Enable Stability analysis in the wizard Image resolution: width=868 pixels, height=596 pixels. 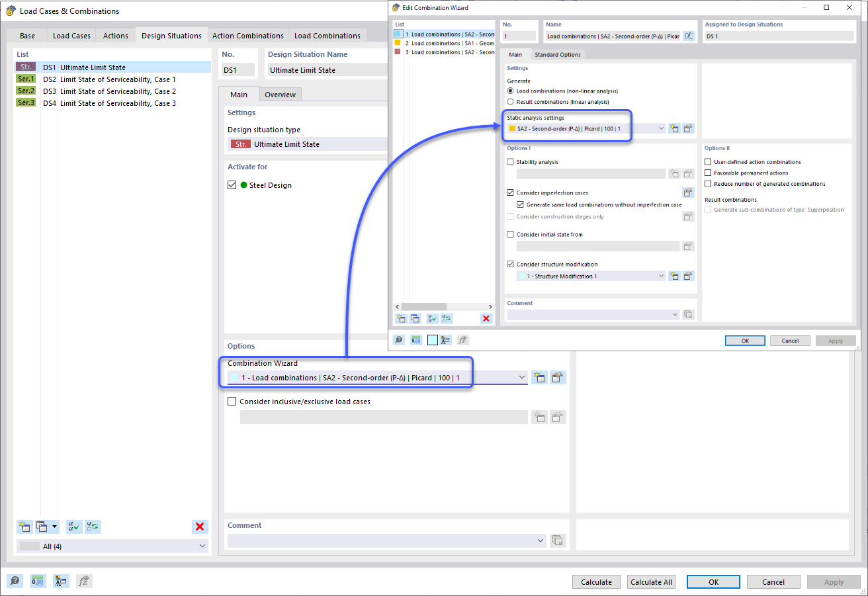pyautogui.click(x=509, y=161)
